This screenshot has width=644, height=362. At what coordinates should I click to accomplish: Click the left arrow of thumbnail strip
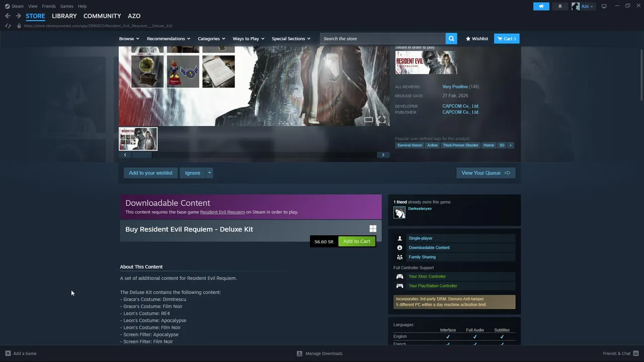(x=125, y=155)
